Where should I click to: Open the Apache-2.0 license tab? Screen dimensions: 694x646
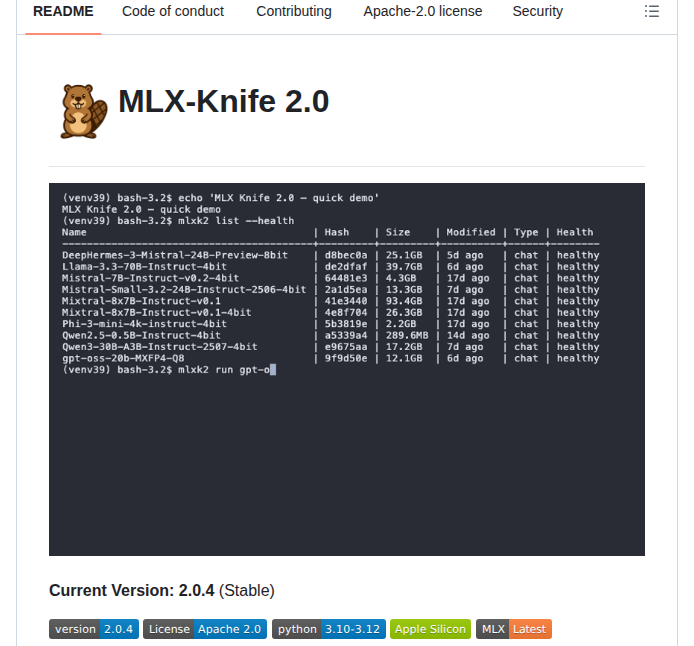point(423,11)
